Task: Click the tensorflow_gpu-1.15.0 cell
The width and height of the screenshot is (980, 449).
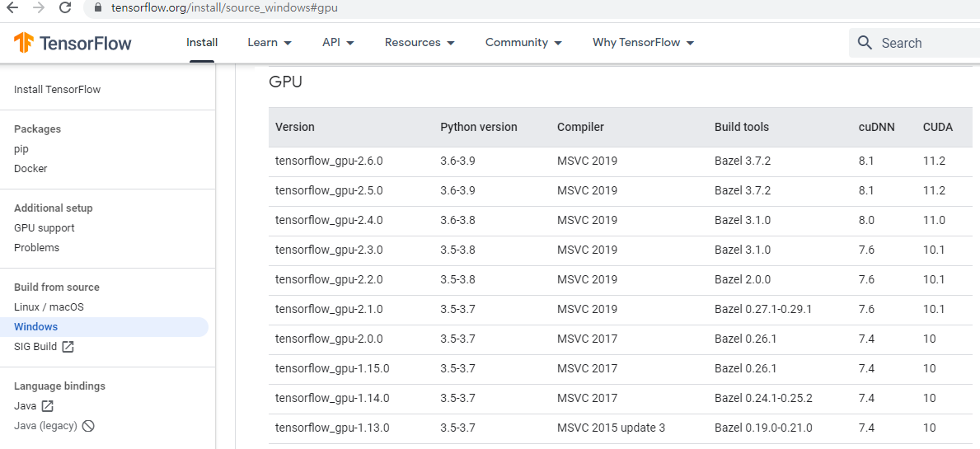Action: tap(332, 368)
